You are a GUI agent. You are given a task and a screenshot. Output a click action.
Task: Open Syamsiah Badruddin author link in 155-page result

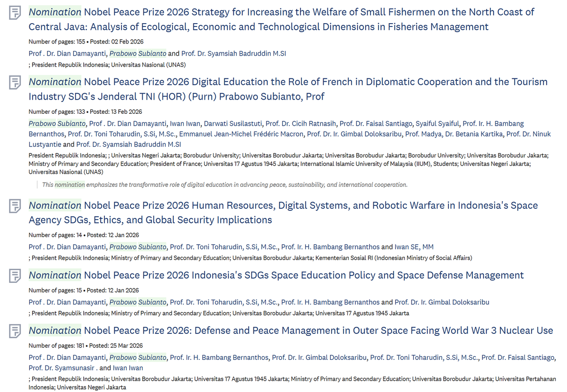[x=234, y=53]
